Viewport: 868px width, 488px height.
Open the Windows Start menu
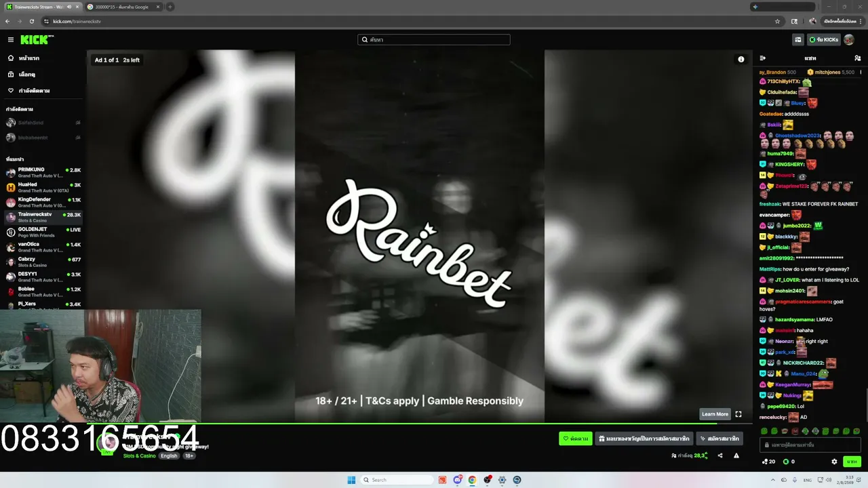[351, 480]
